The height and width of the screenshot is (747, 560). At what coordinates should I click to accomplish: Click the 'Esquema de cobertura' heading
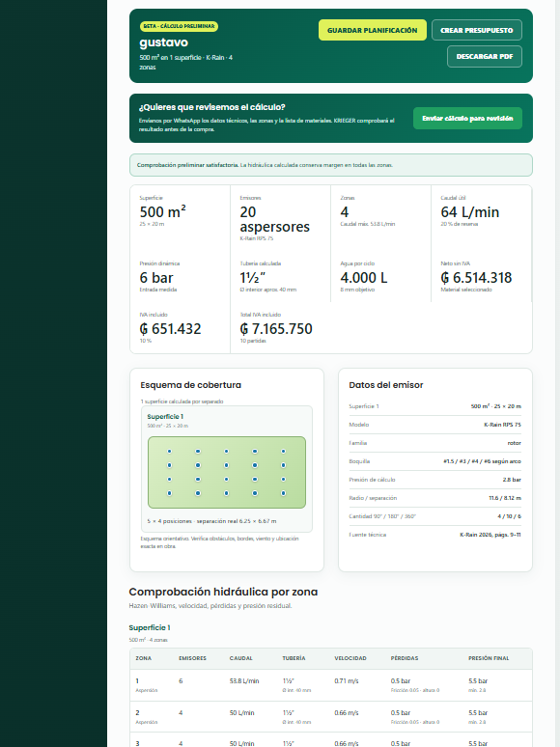(x=190, y=385)
